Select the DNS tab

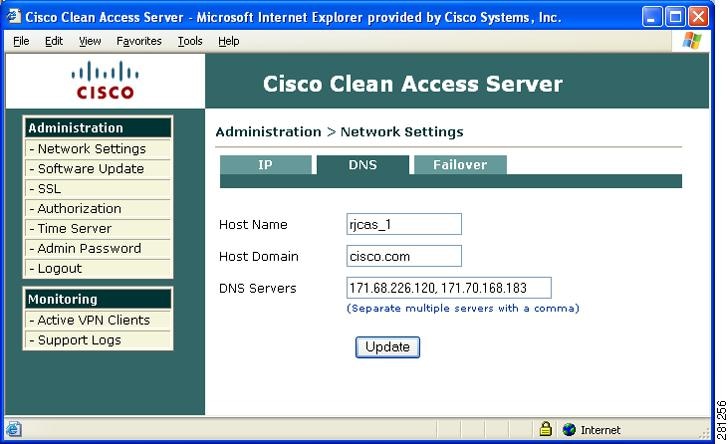(x=363, y=165)
